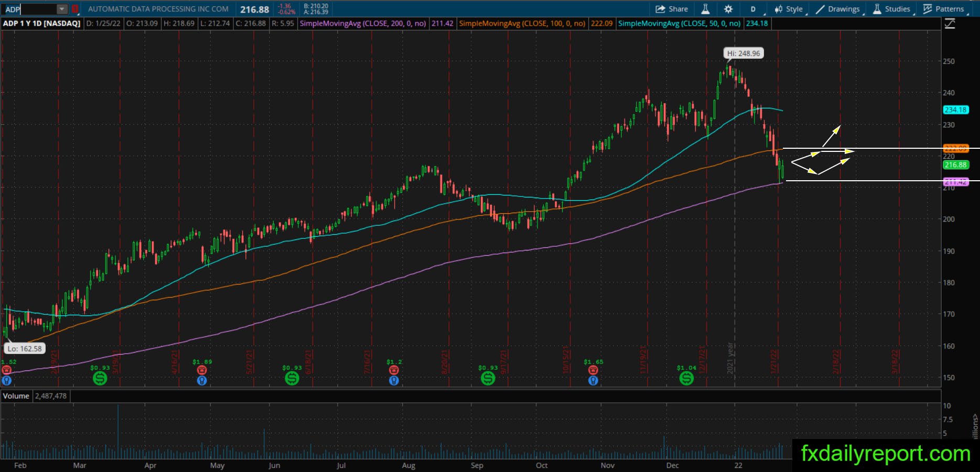Click the June $0.93 dividend icon

click(x=292, y=378)
